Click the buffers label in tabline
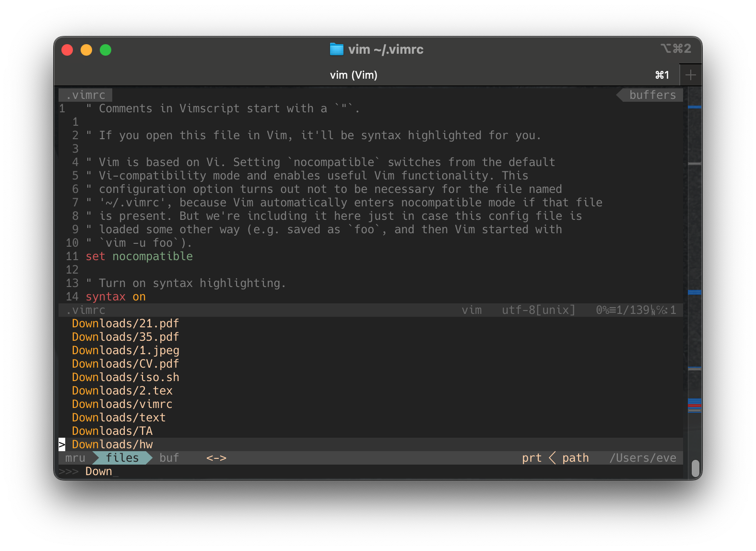The width and height of the screenshot is (756, 551). (652, 95)
